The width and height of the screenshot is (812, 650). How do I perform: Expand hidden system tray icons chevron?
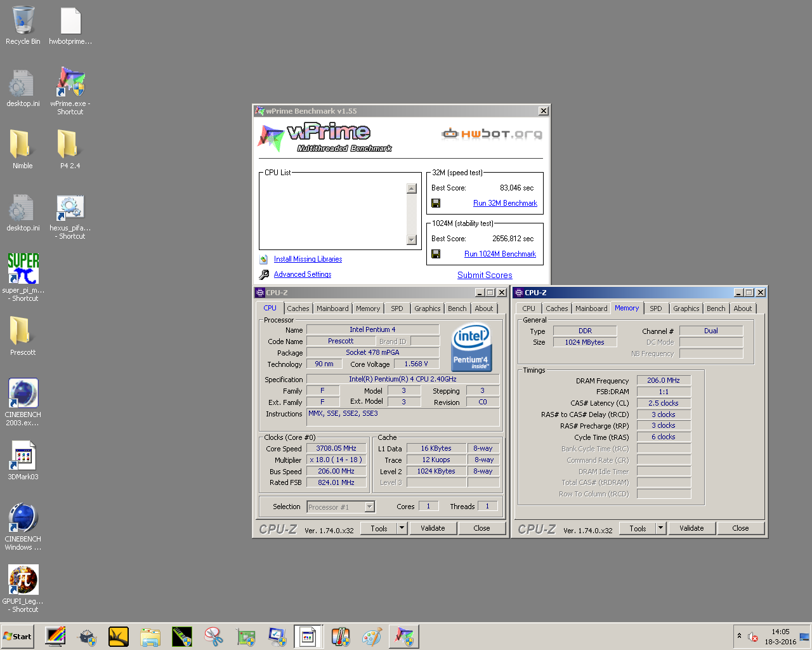739,636
